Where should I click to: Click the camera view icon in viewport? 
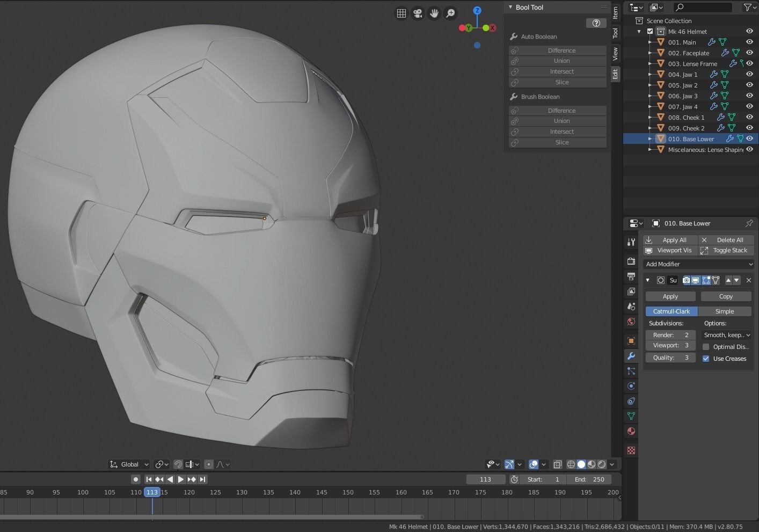pos(418,13)
